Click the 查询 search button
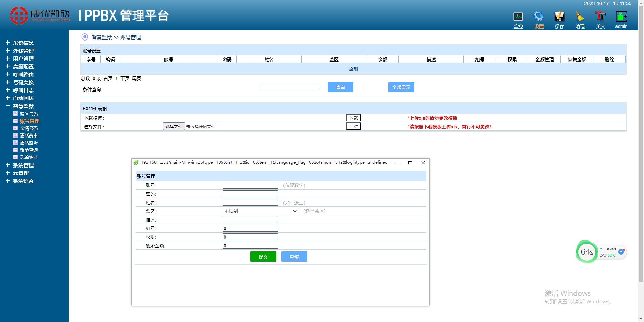 (340, 87)
